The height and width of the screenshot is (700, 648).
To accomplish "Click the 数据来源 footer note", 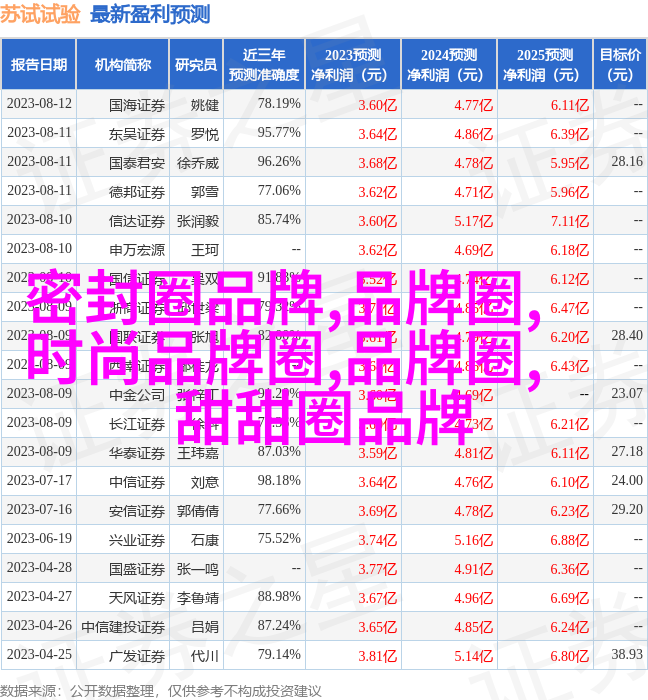I will click(x=161, y=691).
